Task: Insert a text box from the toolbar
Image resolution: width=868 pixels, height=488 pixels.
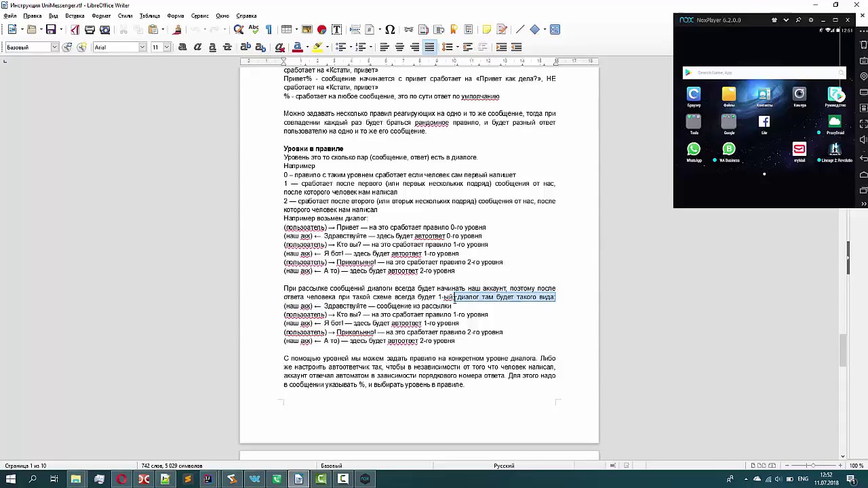Action: point(336,30)
